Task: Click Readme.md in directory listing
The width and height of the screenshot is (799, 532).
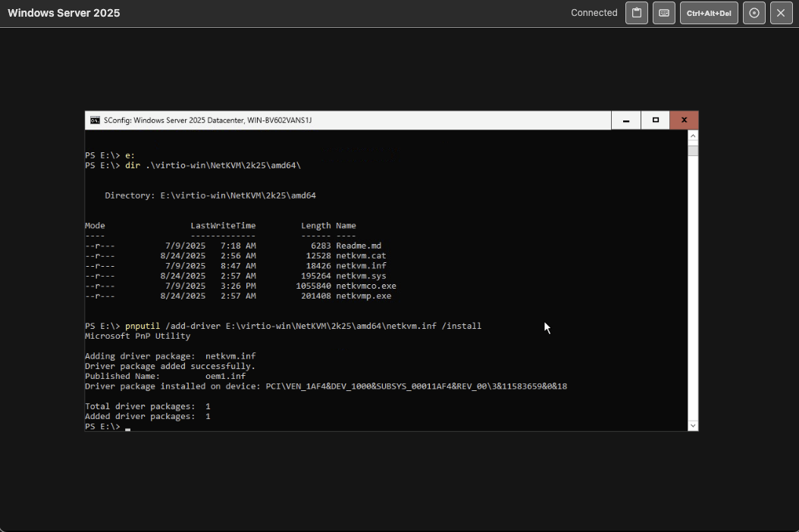Action: (359, 246)
